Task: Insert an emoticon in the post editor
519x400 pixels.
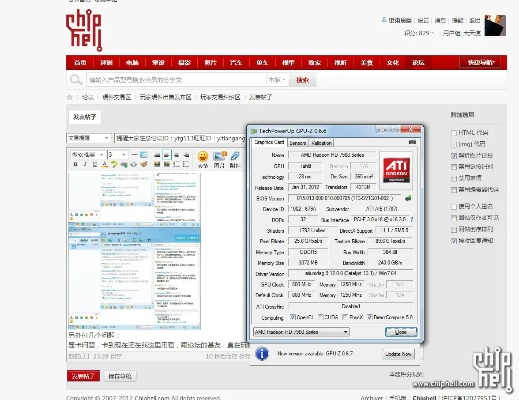Action: 203,159
